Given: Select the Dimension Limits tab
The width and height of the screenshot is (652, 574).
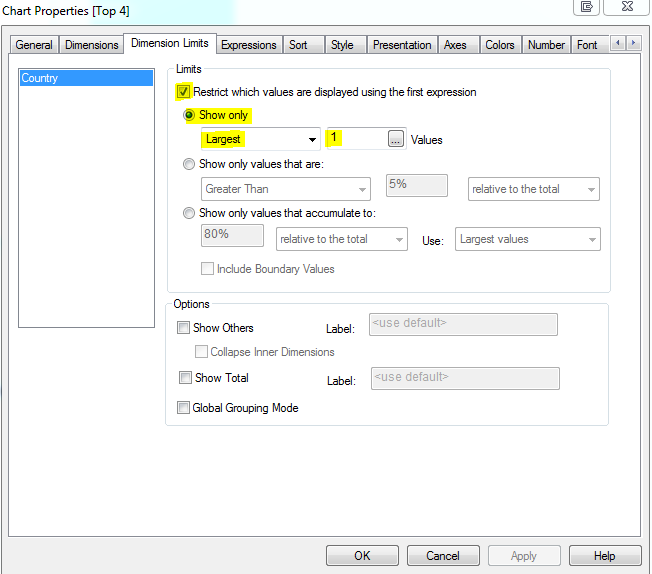Looking at the screenshot, I should (170, 43).
